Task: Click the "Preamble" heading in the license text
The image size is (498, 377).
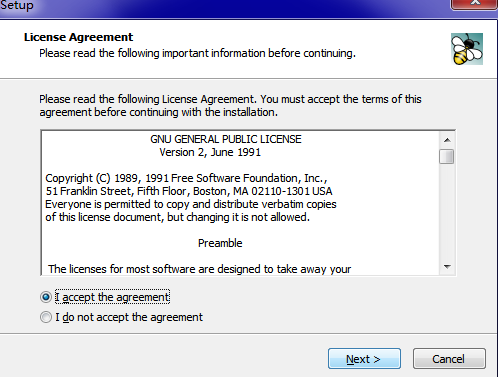Action: point(220,243)
